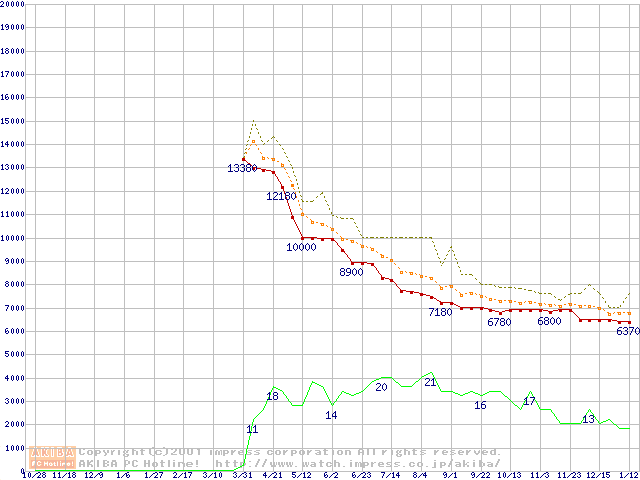Viewport: 640px width, 480px height.
Task: Click the green line label 14
Action: tap(331, 415)
